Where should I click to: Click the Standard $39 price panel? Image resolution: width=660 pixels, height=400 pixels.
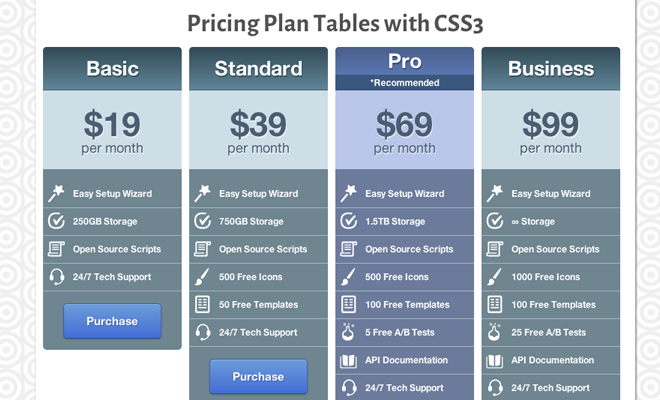[x=258, y=132]
